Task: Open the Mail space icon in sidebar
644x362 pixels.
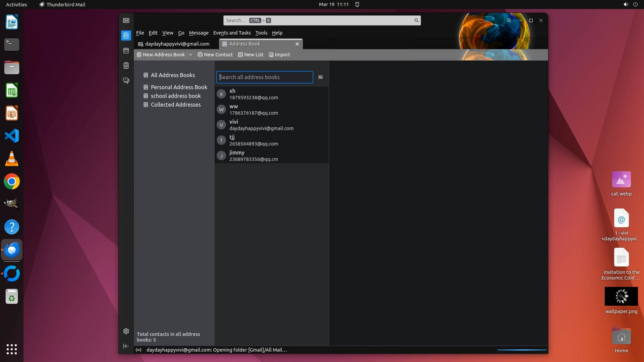Action: (x=126, y=20)
